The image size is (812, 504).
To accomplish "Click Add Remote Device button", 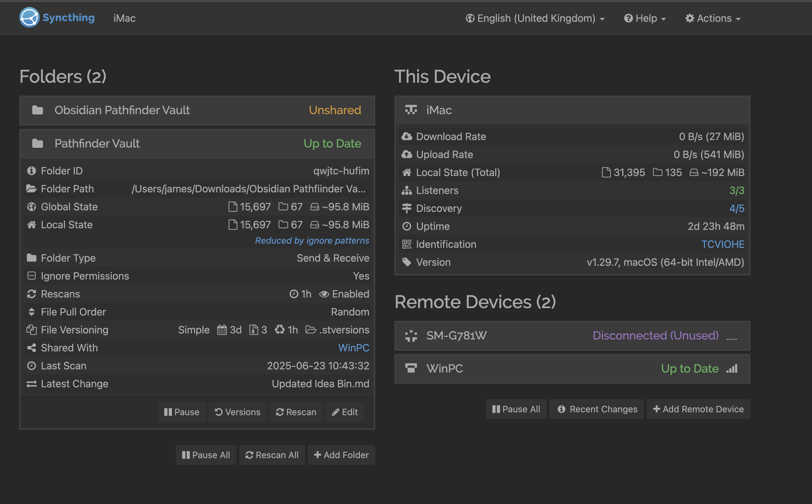I will [698, 409].
